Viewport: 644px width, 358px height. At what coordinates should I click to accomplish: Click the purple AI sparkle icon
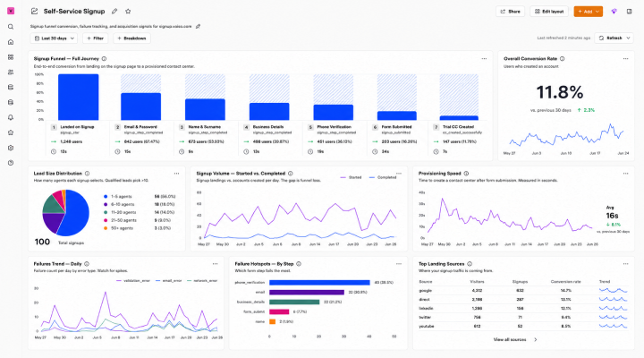[x=614, y=12]
